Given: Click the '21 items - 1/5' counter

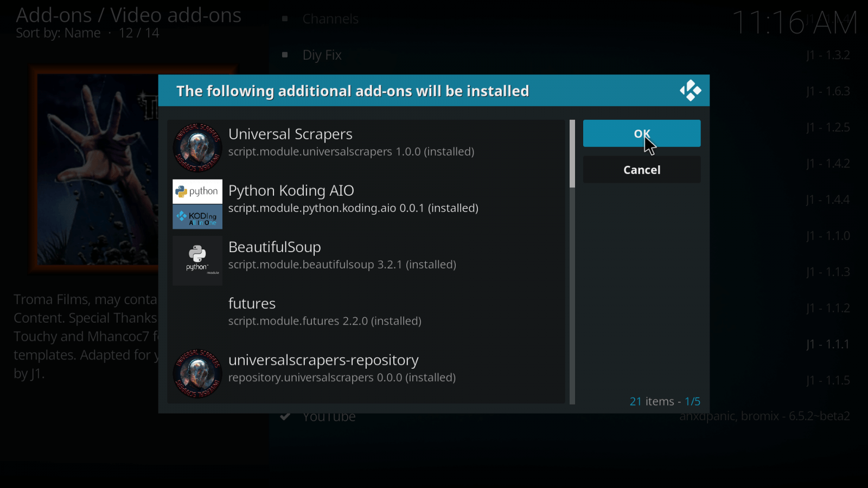Looking at the screenshot, I should 665,401.
